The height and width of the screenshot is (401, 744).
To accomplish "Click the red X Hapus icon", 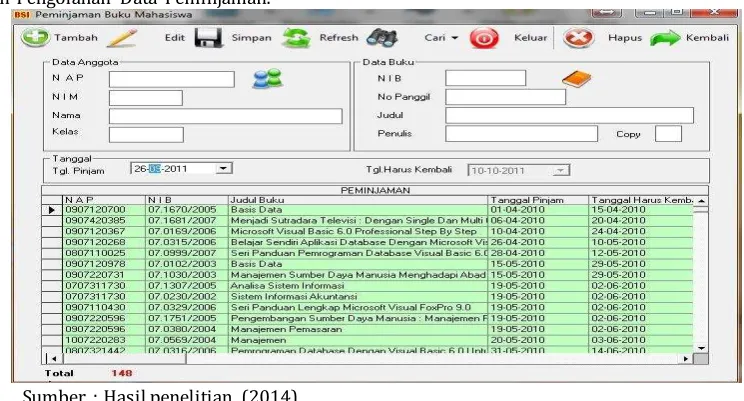I will 578,38.
